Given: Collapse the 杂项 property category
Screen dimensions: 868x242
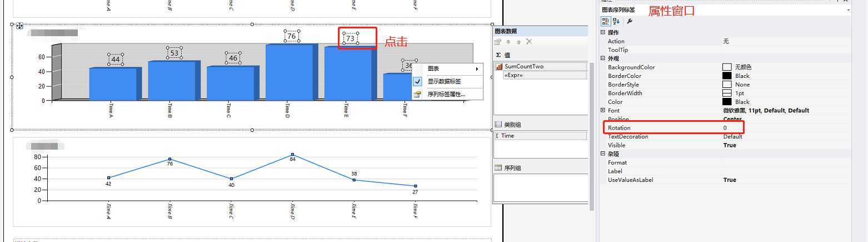Looking at the screenshot, I should pyautogui.click(x=603, y=154).
